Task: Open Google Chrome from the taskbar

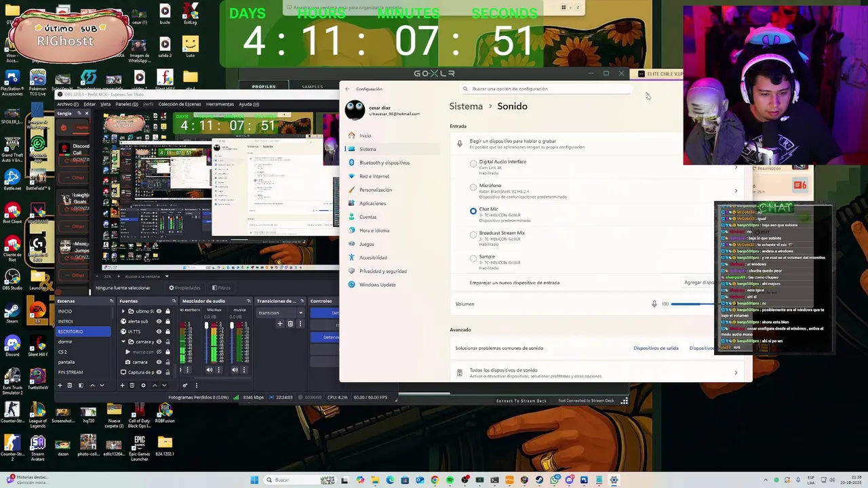Action: point(435,480)
